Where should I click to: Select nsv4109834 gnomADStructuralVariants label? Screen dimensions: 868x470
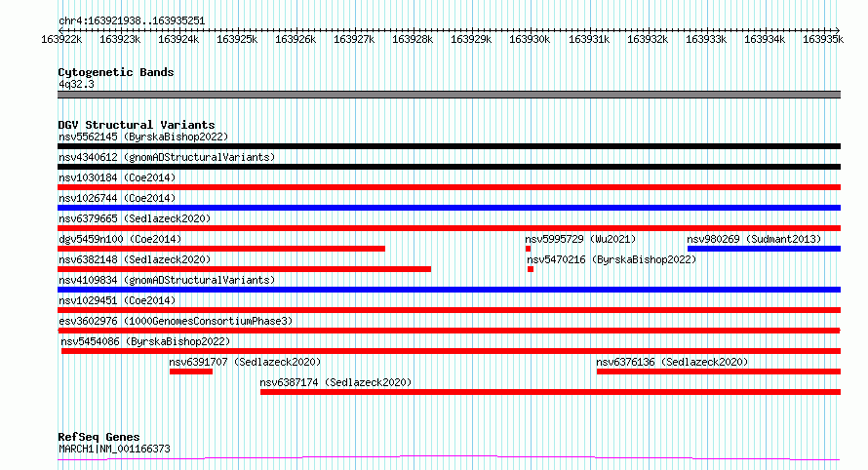tap(167, 280)
